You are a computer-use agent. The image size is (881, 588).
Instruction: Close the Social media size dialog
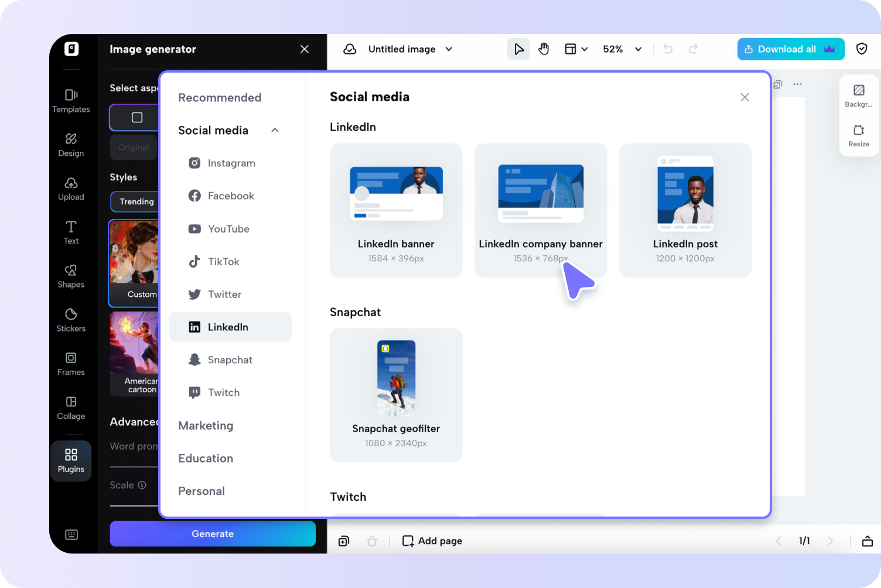coord(745,97)
